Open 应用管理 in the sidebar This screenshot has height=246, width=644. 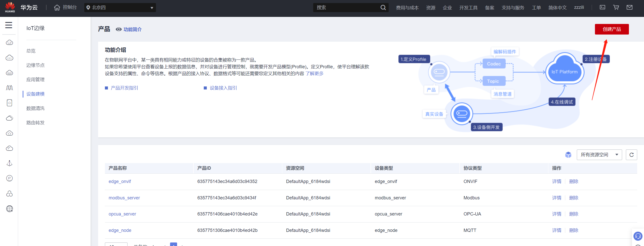(x=35, y=79)
